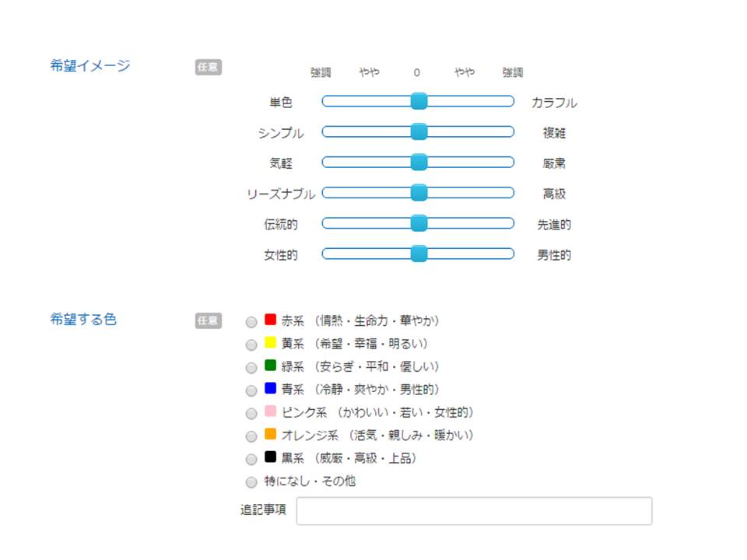The height and width of the screenshot is (560, 747).
Task: Choose the 緑系 green radio option
Action: (x=251, y=368)
